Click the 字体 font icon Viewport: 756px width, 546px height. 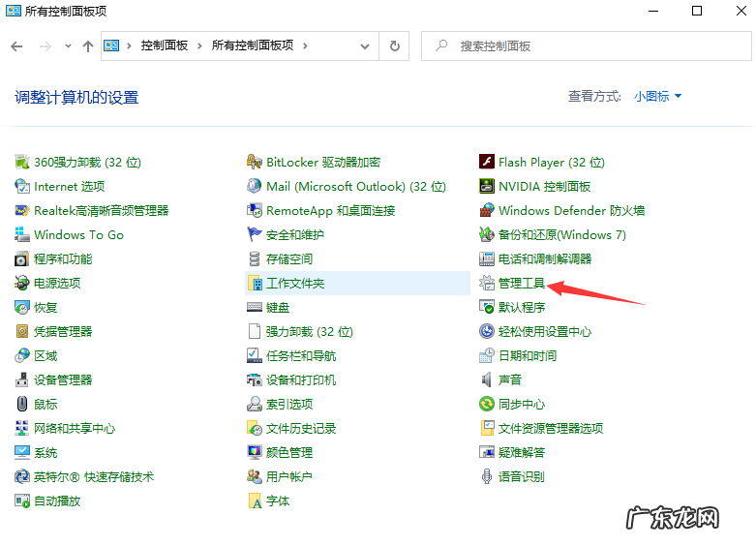pos(254,500)
